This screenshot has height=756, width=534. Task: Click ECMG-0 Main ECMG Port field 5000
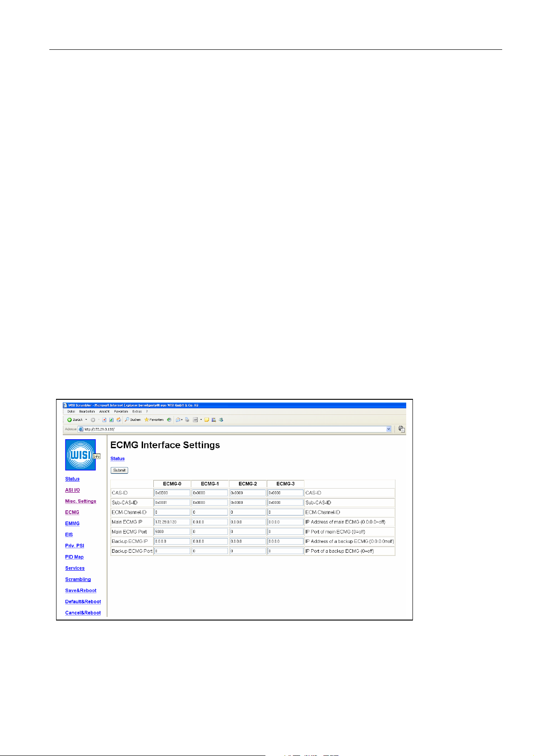[172, 532]
